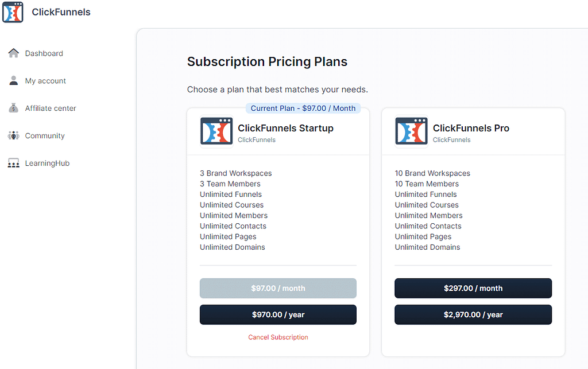Click the LearningHub classroom icon
Viewport: 588px width, 369px height.
(14, 164)
